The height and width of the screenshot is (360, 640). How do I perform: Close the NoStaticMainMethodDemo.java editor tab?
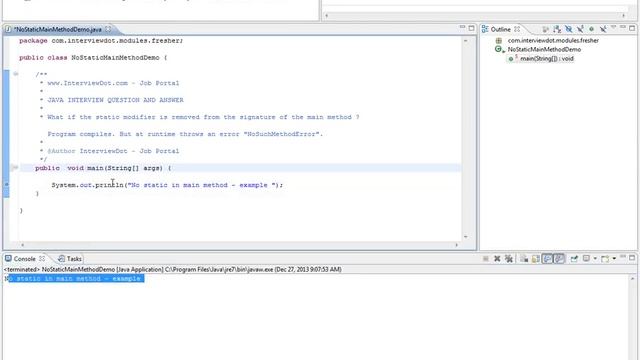tap(108, 29)
